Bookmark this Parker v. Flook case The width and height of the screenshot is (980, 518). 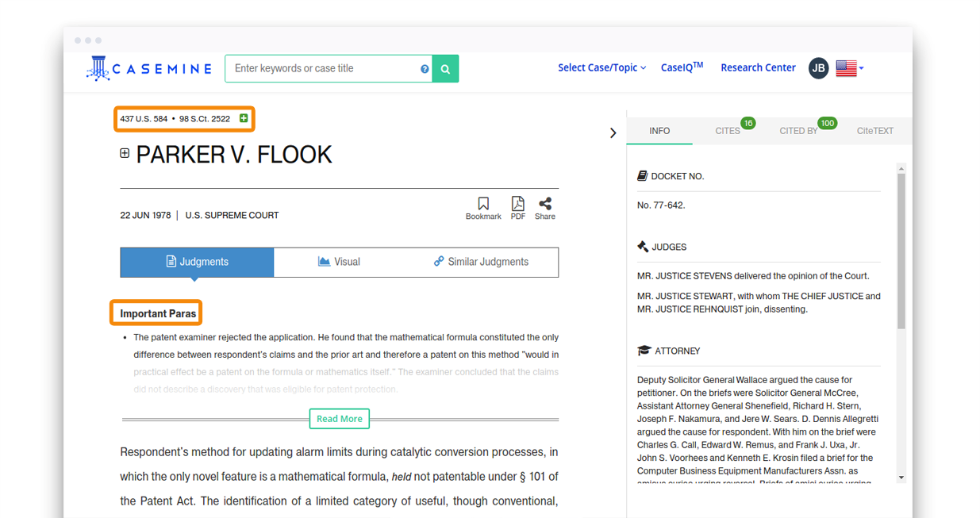point(483,208)
